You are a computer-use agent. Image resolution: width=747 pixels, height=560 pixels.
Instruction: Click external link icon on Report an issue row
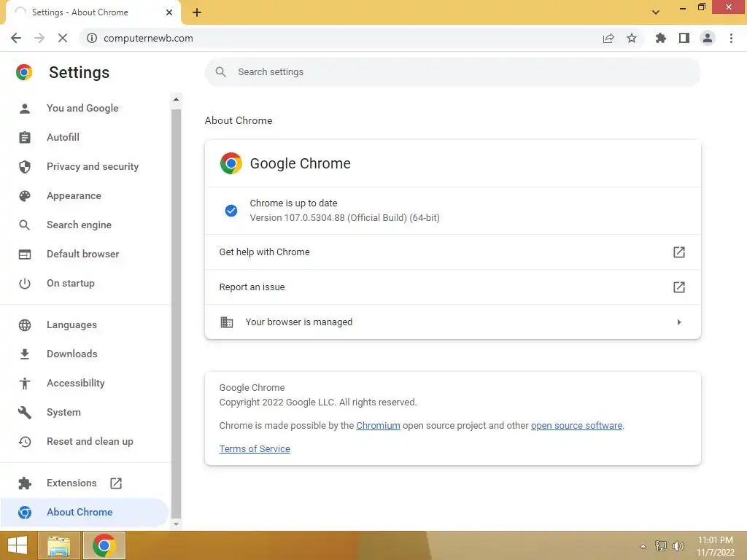point(679,287)
